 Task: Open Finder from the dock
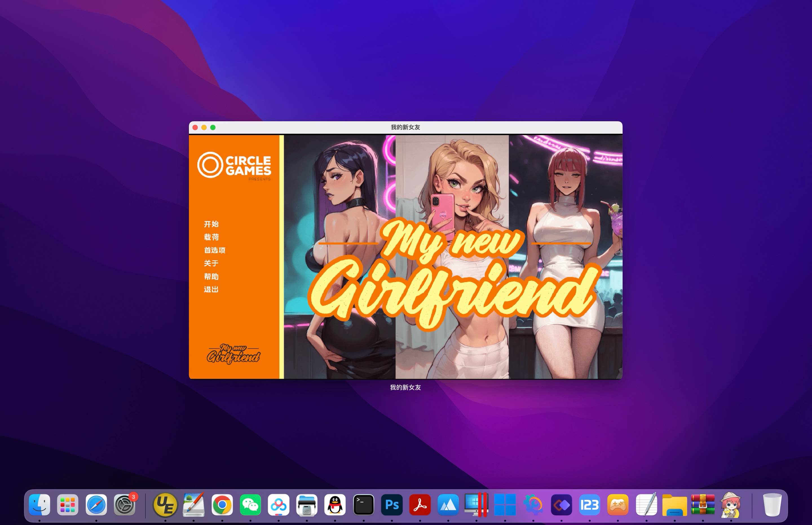point(39,504)
